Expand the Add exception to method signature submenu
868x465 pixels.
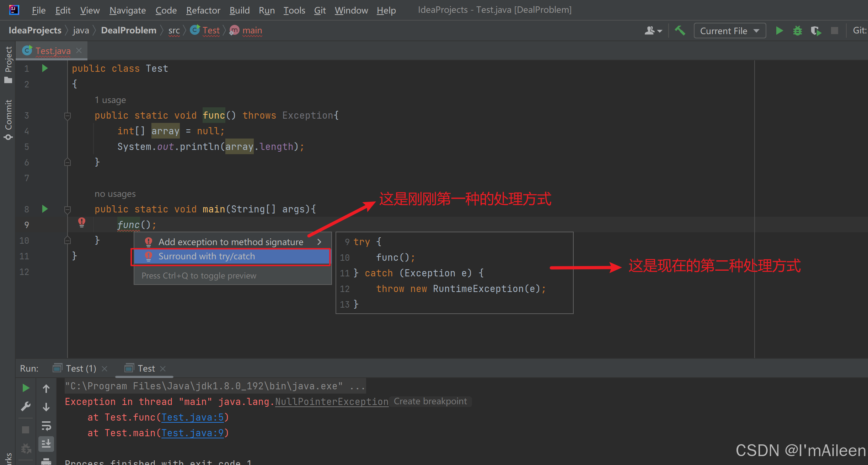click(319, 242)
